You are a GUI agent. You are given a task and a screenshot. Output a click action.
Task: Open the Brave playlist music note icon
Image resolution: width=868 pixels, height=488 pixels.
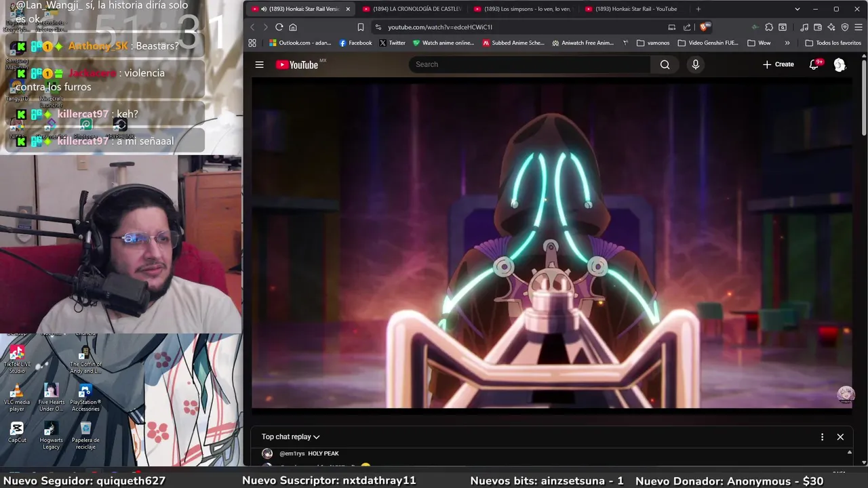[804, 27]
